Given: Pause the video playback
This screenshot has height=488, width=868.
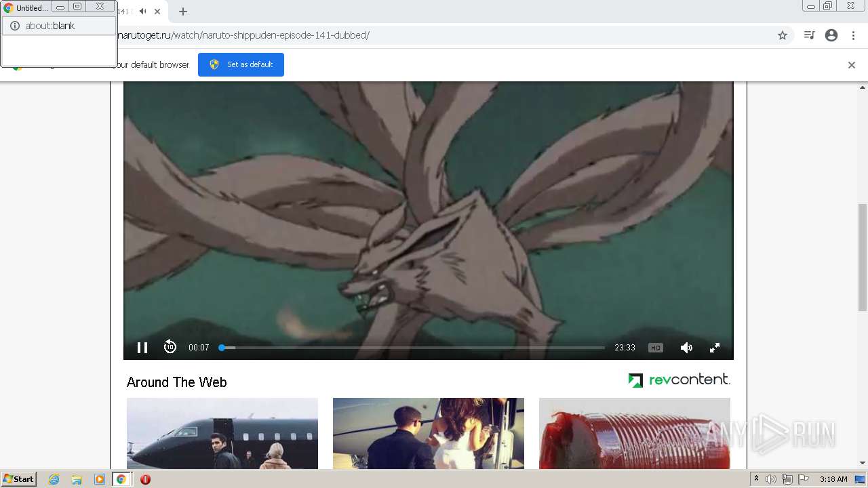Looking at the screenshot, I should click(142, 348).
